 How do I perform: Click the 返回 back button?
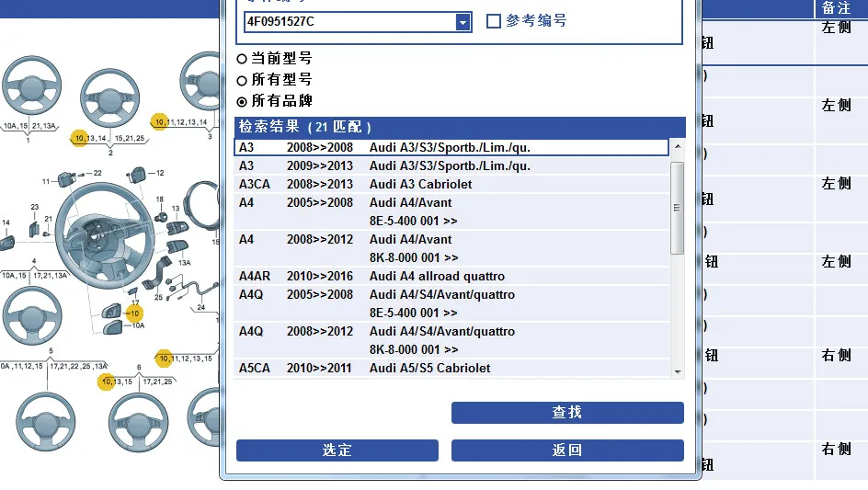tap(567, 450)
